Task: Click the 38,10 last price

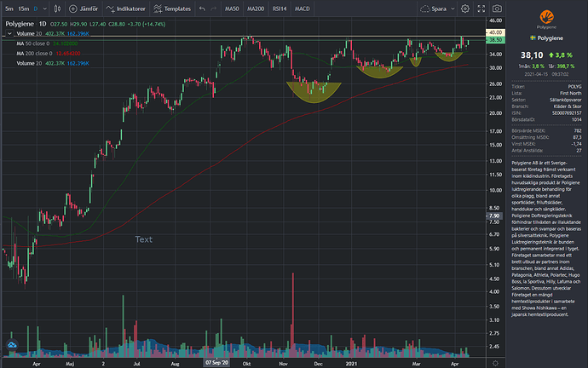Action: 532,55
